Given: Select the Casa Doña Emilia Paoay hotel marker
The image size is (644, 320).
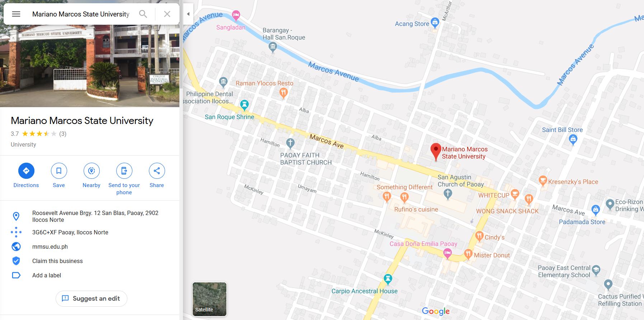Looking at the screenshot, I should point(447,254).
